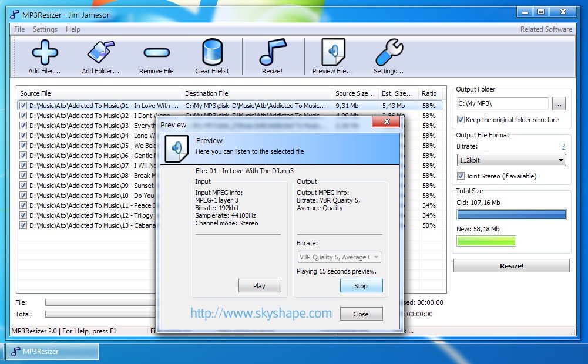Image resolution: width=588 pixels, height=364 pixels.
Task: Open the 112kbit bitrate dropdown
Action: pos(511,160)
